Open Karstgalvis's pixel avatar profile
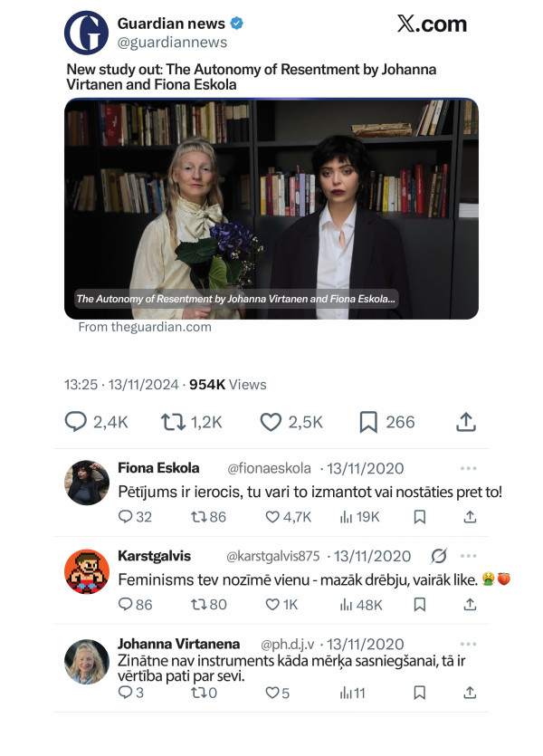Screen dimensions: 543x756 tap(87, 572)
